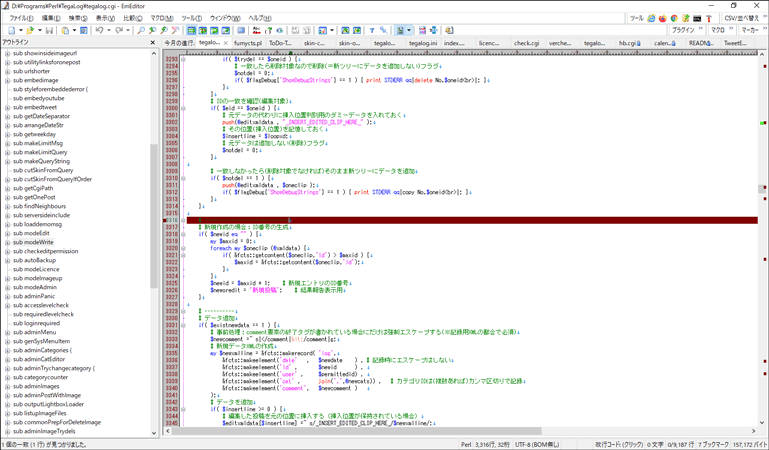Expand sub adminMenu outline node
769x450 pixels.
pyautogui.click(x=7, y=332)
